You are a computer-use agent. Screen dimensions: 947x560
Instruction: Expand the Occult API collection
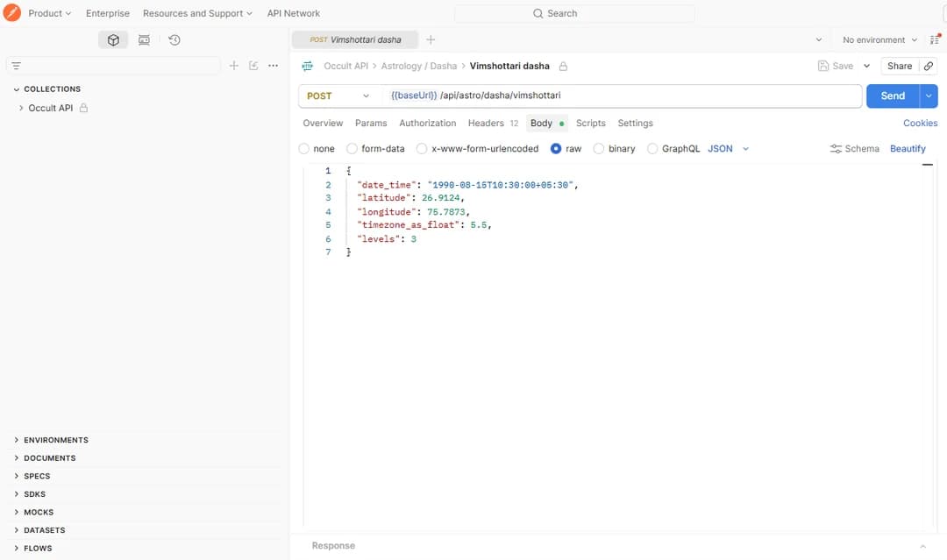pyautogui.click(x=21, y=108)
